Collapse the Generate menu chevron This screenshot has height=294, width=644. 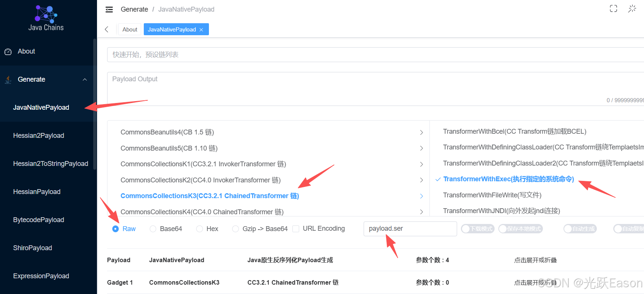pyautogui.click(x=85, y=79)
